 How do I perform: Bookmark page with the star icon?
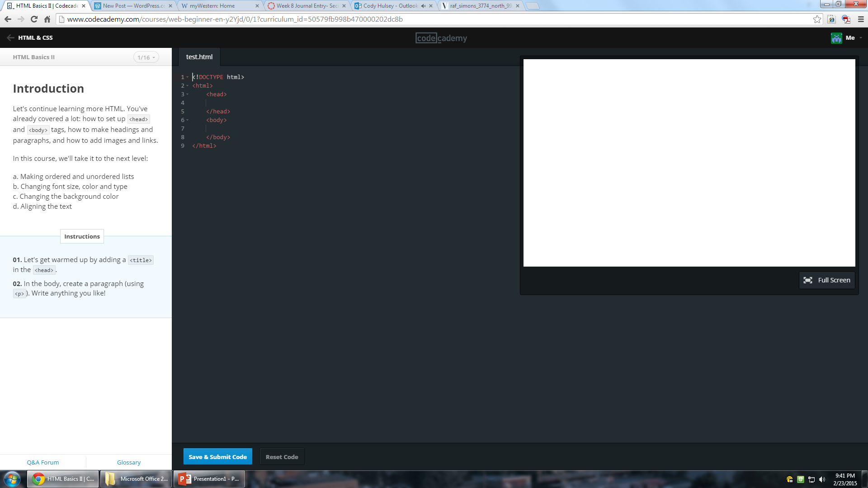(x=817, y=19)
